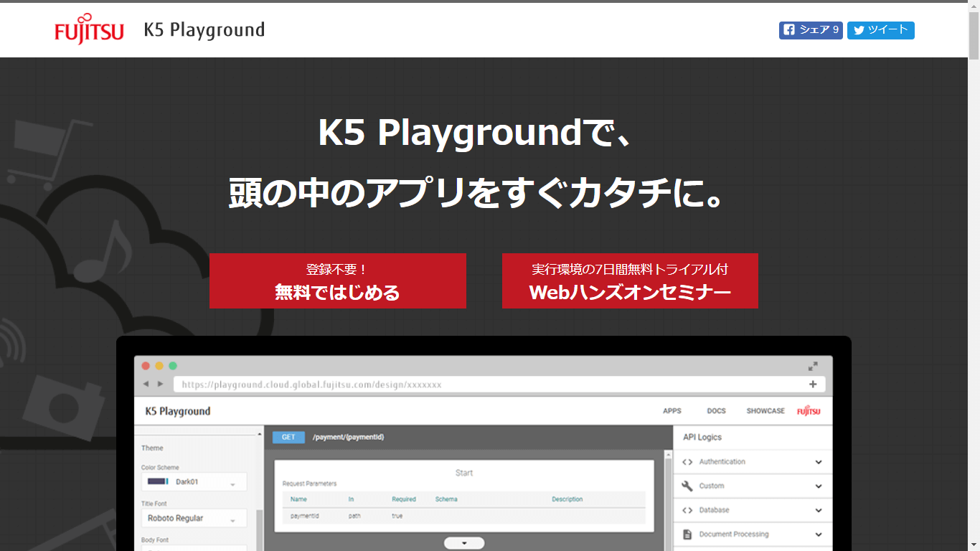The image size is (980, 551).
Task: Click the Theme section heading
Action: 152,448
